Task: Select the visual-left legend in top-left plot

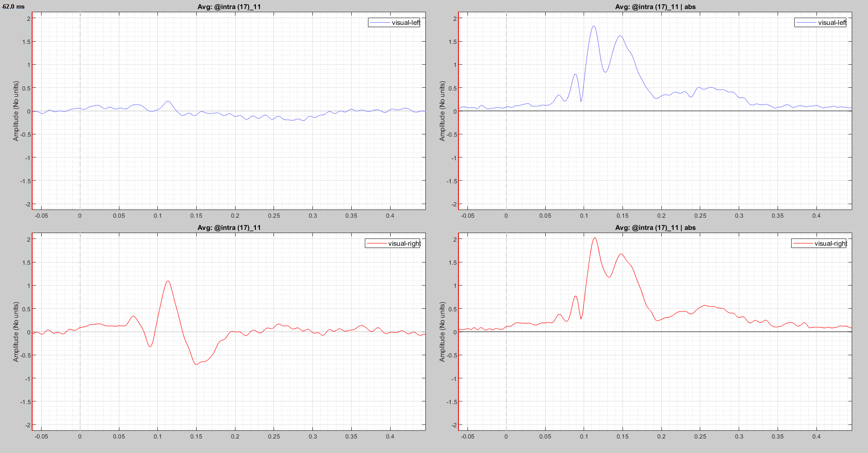Action: tap(394, 23)
